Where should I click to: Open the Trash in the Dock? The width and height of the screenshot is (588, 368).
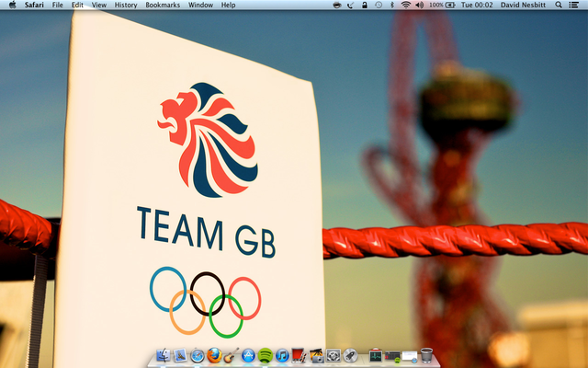426,355
